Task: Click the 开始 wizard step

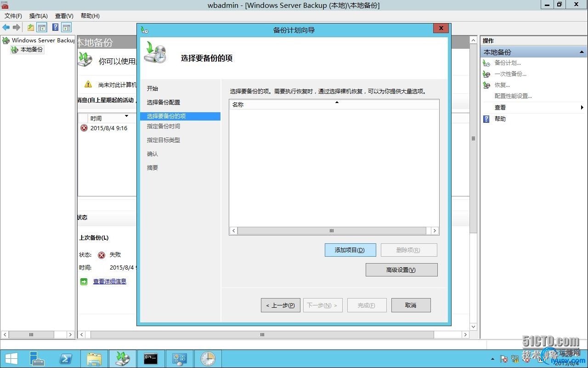Action: pyautogui.click(x=153, y=89)
